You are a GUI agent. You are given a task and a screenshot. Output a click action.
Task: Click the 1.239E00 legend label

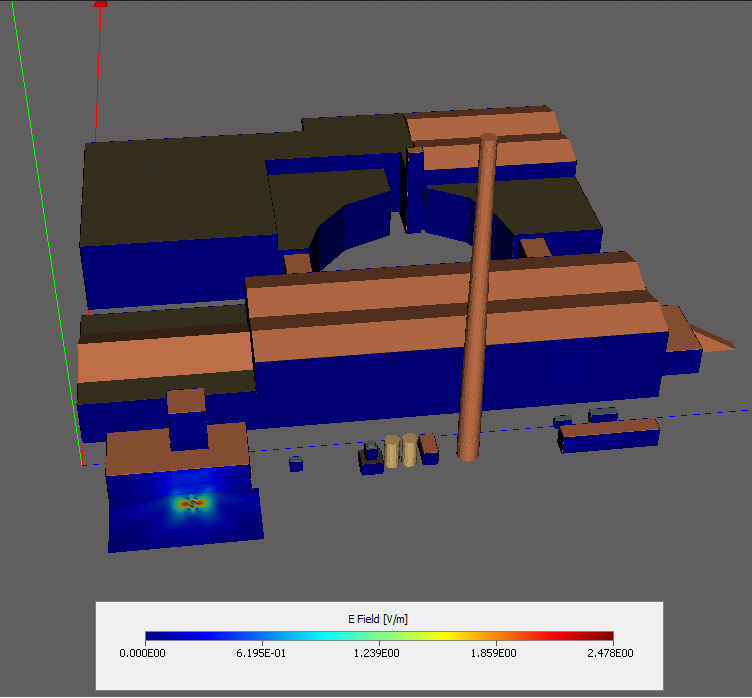379,653
